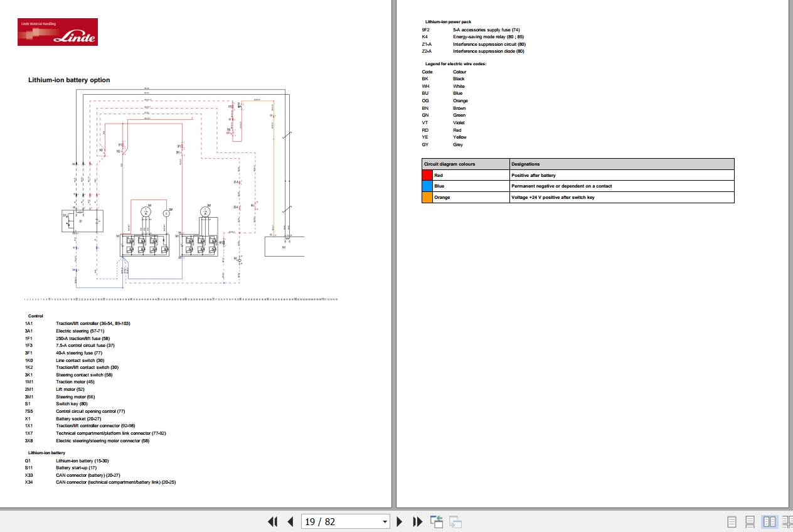Select 'Control circuit opening control (77)' text

coord(91,412)
